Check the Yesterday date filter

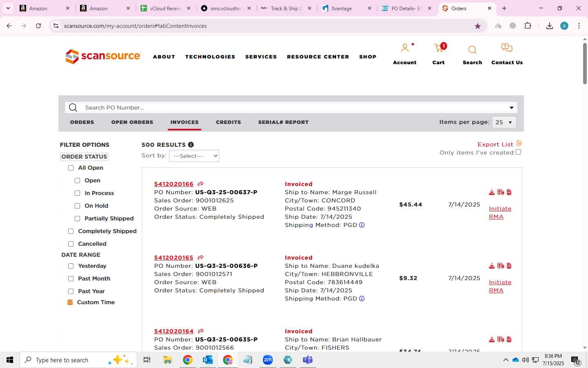click(x=71, y=266)
